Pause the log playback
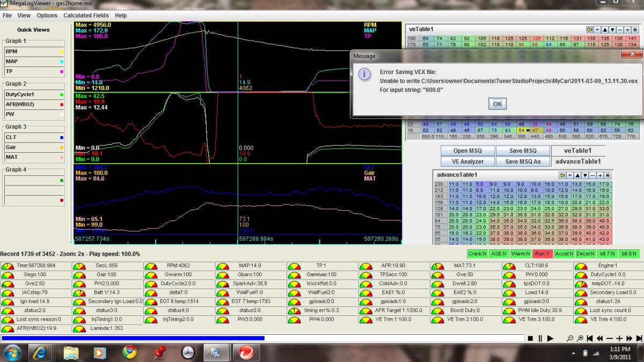 [x=539, y=338]
